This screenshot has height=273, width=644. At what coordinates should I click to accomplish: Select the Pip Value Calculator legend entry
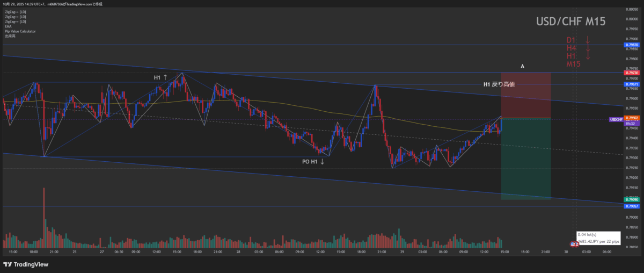[20, 31]
